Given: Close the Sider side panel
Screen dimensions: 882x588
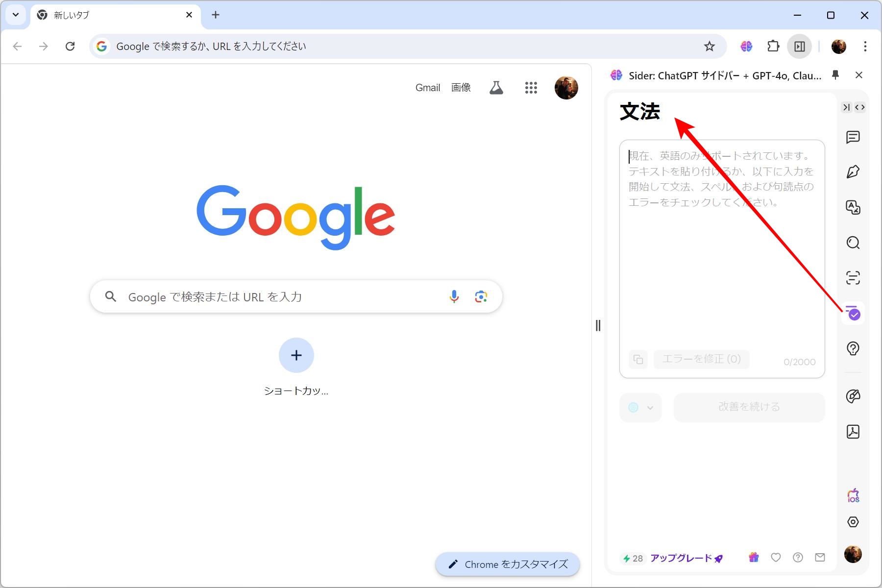Looking at the screenshot, I should point(858,75).
